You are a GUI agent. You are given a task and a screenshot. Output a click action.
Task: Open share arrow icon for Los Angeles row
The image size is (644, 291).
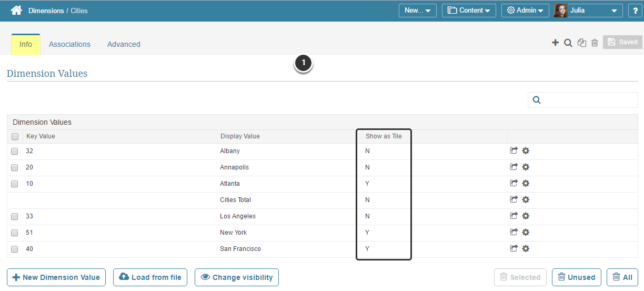514,216
